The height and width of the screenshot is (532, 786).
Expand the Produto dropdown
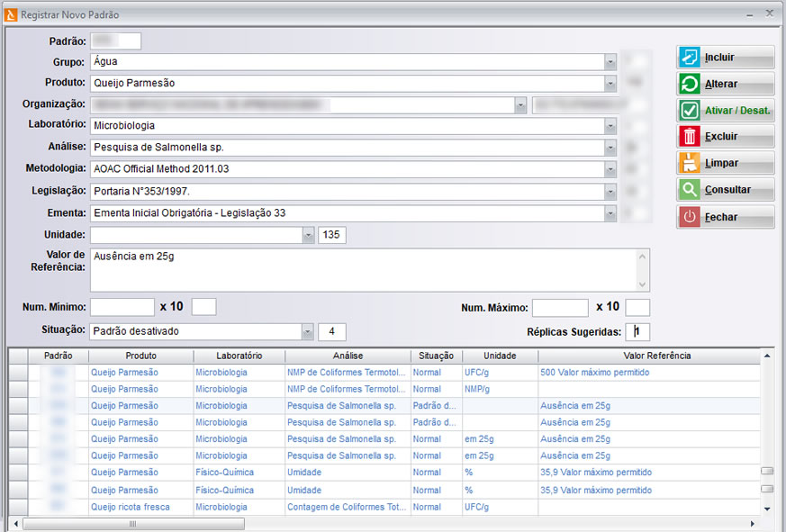click(x=610, y=83)
